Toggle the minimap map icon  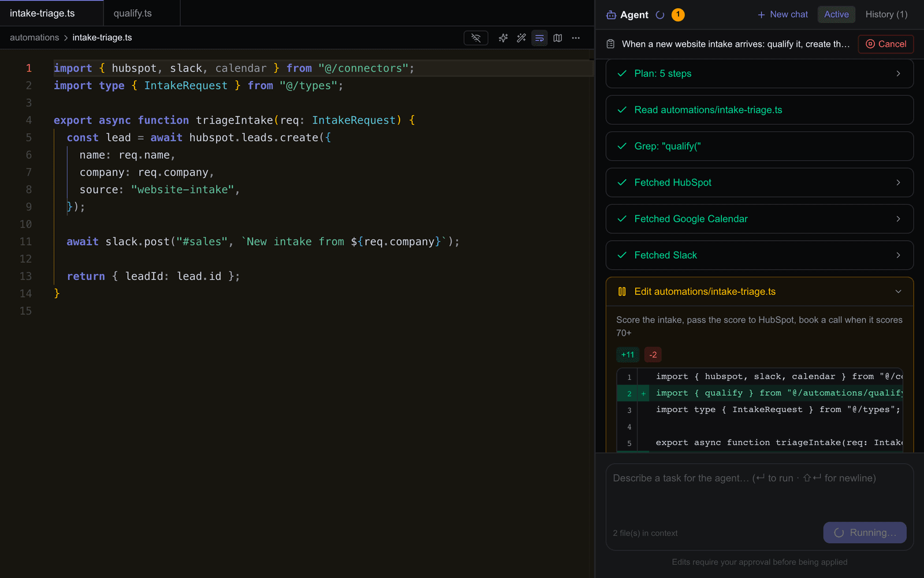(557, 38)
